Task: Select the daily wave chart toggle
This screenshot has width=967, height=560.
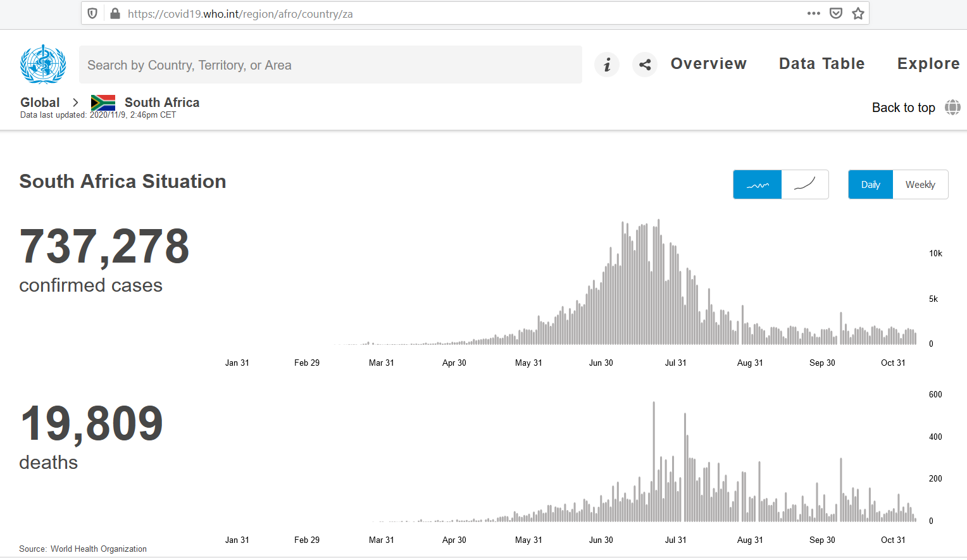Action: click(x=758, y=185)
